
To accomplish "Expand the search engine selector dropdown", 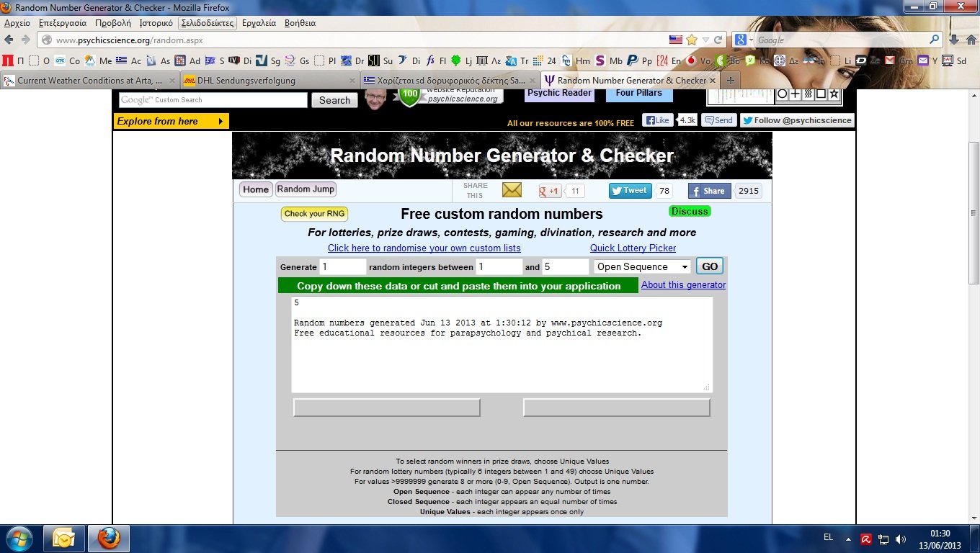I will [x=744, y=40].
